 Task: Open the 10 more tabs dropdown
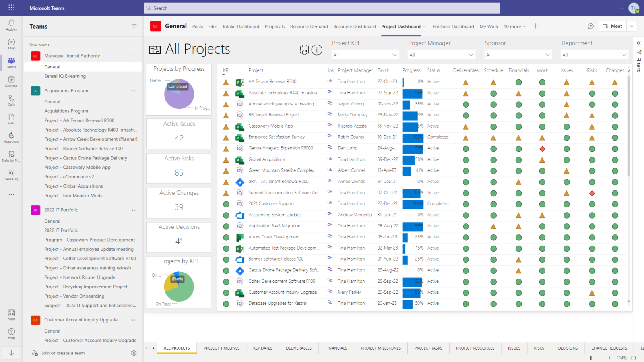[x=515, y=27]
